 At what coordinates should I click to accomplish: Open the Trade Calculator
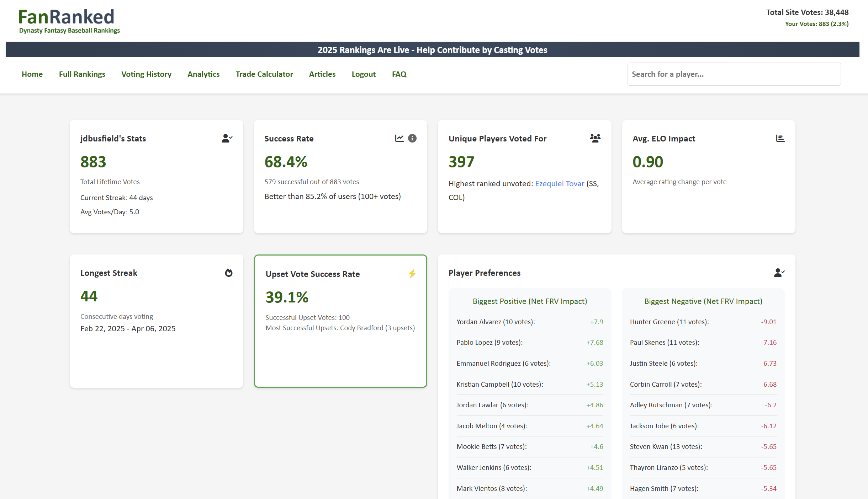click(x=264, y=74)
